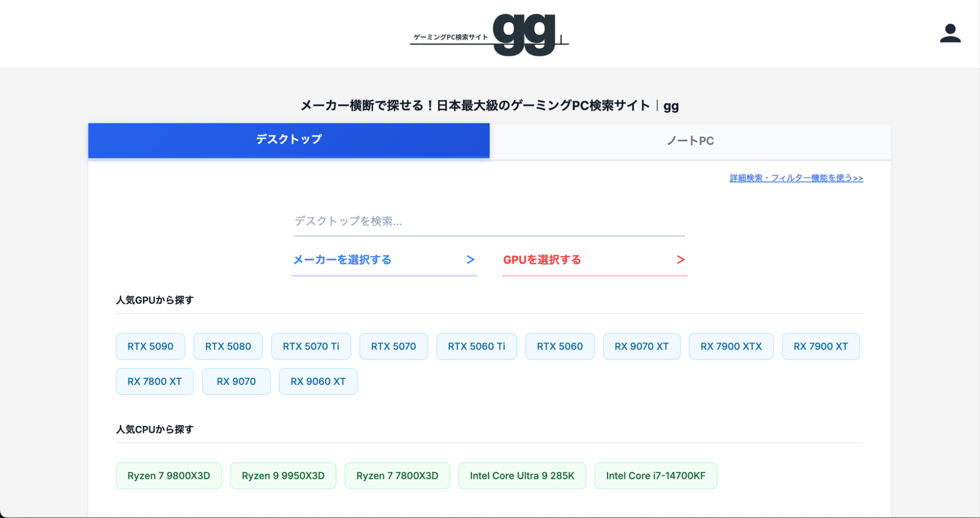This screenshot has width=980, height=518.
Task: Filter by Ryzen 9 9950X3D processor
Action: point(283,475)
